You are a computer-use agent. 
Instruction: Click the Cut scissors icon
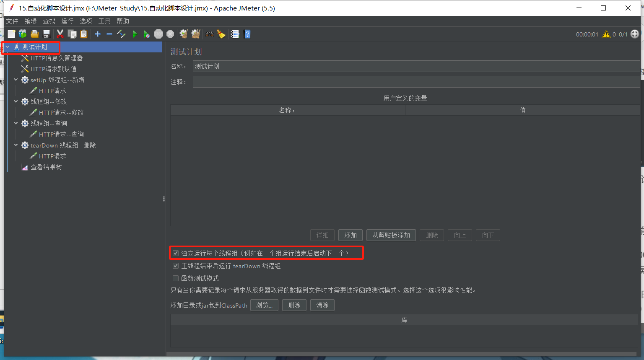(60, 34)
